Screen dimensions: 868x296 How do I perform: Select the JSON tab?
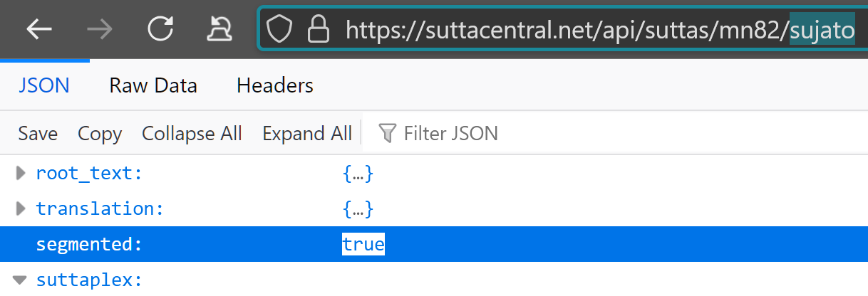pyautogui.click(x=44, y=86)
